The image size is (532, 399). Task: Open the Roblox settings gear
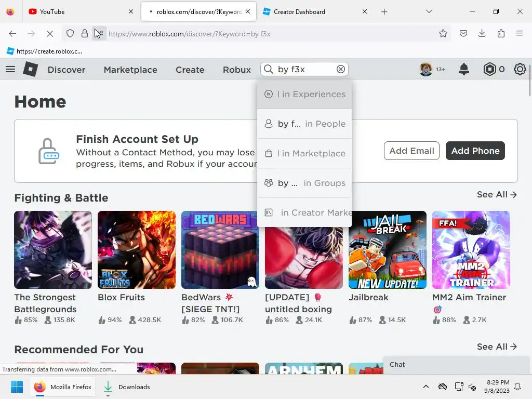[520, 69]
